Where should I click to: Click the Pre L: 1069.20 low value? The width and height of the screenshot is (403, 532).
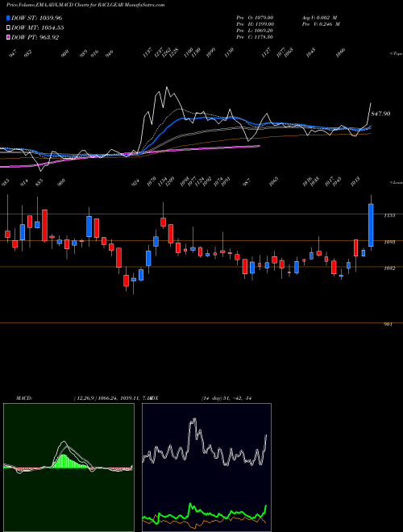[255, 31]
